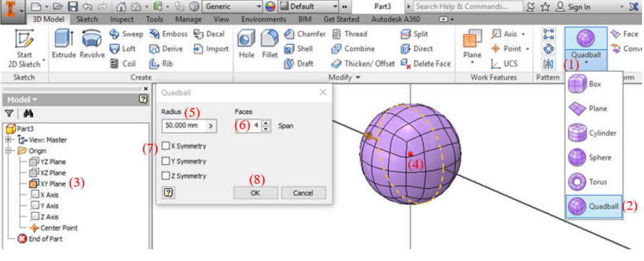Enable X Symmetry checkbox

166,146
